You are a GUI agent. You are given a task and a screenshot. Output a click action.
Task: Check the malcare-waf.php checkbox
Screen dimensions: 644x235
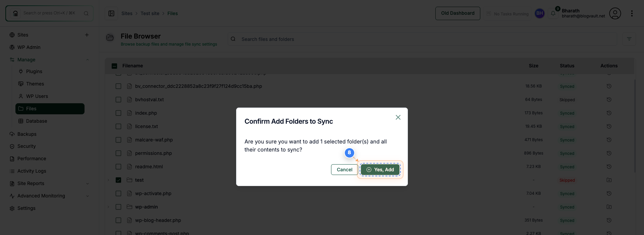coord(118,140)
